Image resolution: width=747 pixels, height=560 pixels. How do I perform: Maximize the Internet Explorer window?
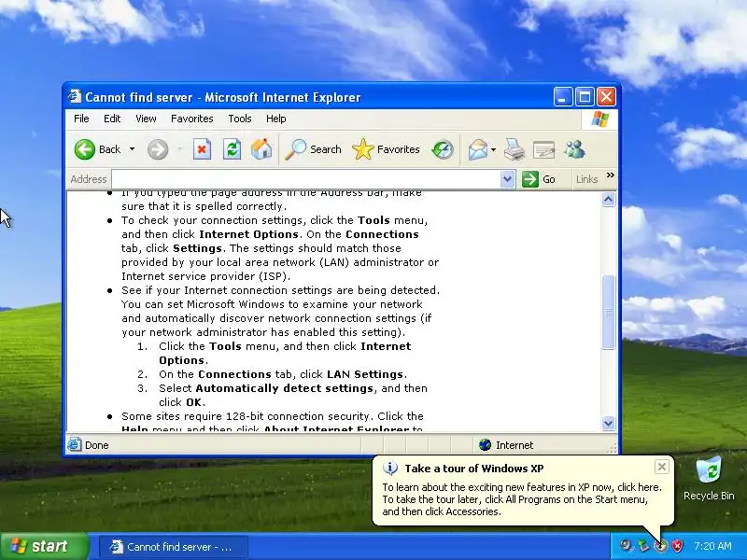585,97
